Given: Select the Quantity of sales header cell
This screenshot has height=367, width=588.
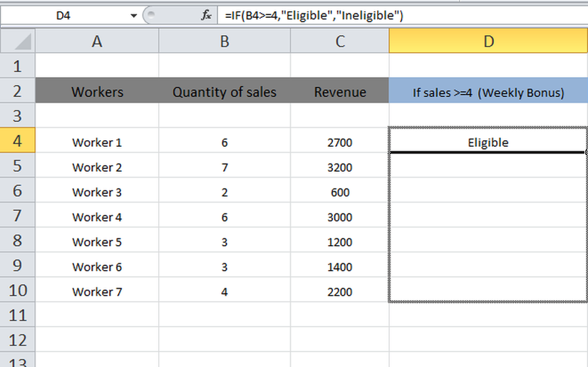Looking at the screenshot, I should coord(225,92).
